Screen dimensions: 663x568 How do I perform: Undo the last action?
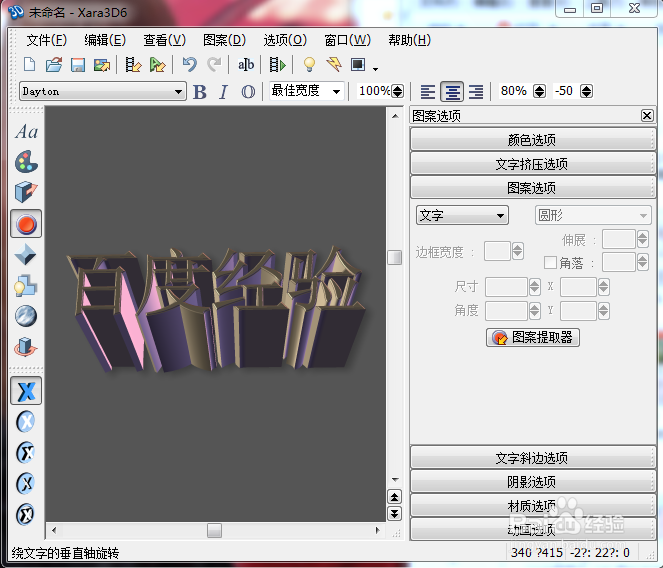pos(189,64)
